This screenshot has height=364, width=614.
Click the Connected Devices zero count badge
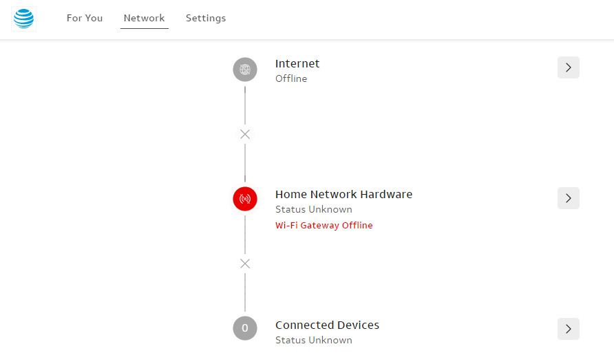coord(245,328)
